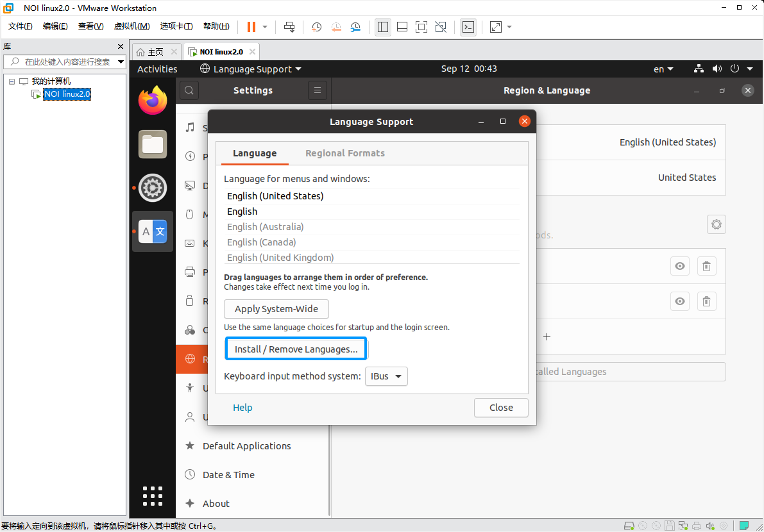Screen dimensions: 764x532
Task: Click the stretch guest display icon
Action: [496, 27]
